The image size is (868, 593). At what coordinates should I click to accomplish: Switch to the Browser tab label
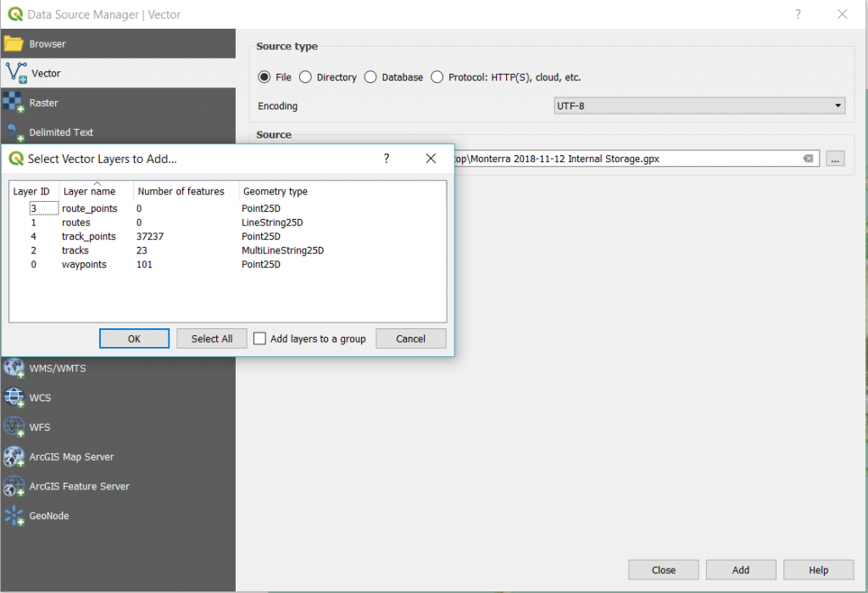(x=47, y=44)
